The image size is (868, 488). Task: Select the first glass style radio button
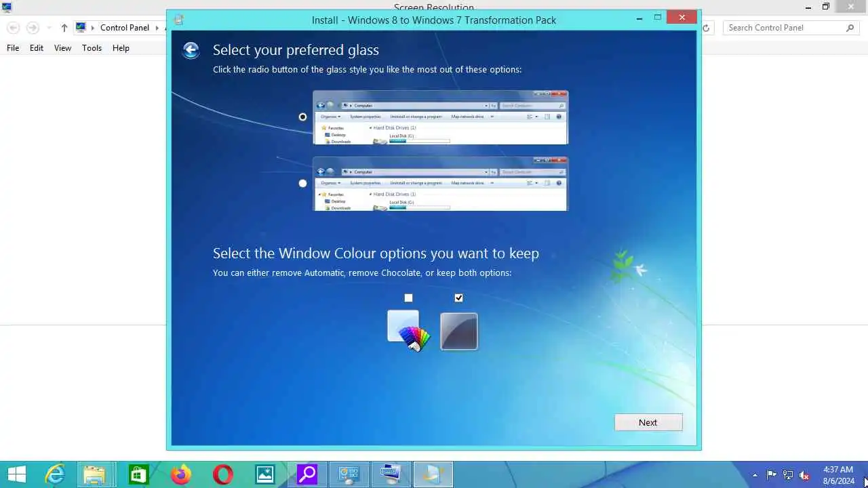point(302,117)
